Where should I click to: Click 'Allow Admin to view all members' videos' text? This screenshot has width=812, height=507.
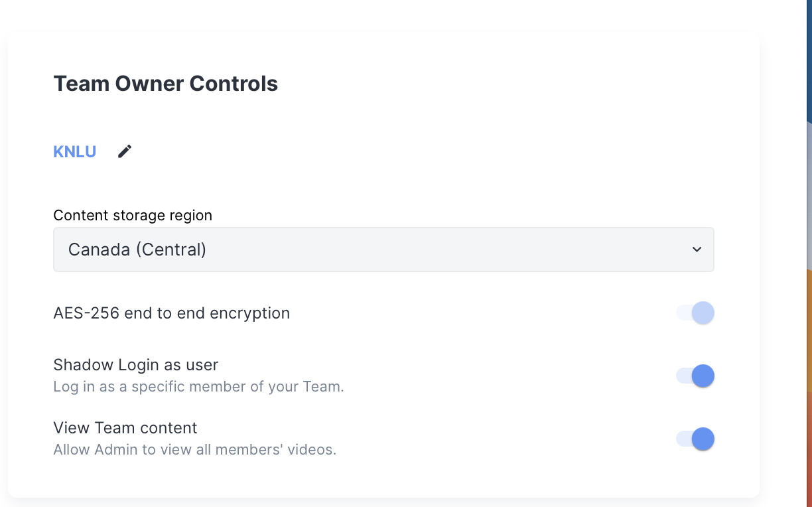coord(194,449)
